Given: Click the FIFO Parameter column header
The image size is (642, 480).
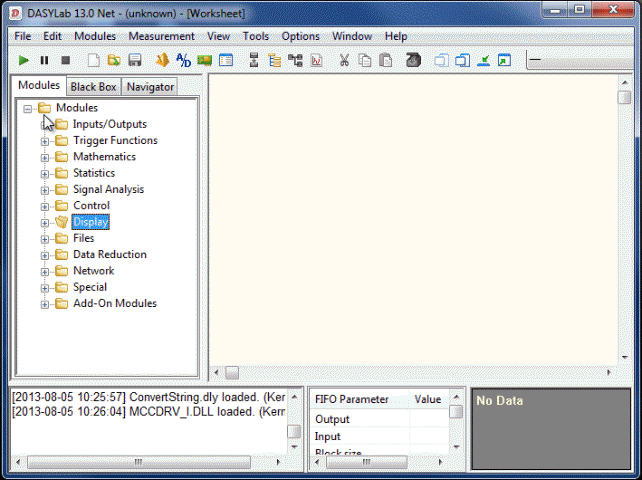Looking at the screenshot, I should 359,399.
